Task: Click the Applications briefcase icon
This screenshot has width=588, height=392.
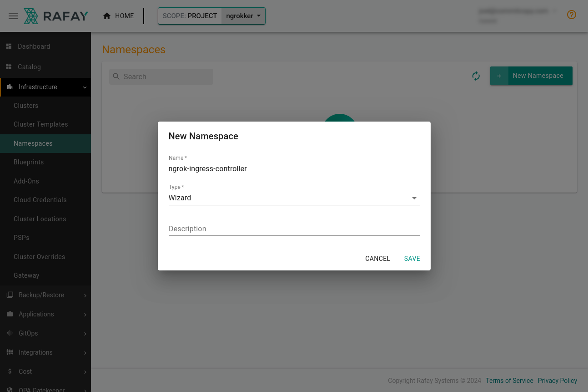Action: tap(10, 314)
